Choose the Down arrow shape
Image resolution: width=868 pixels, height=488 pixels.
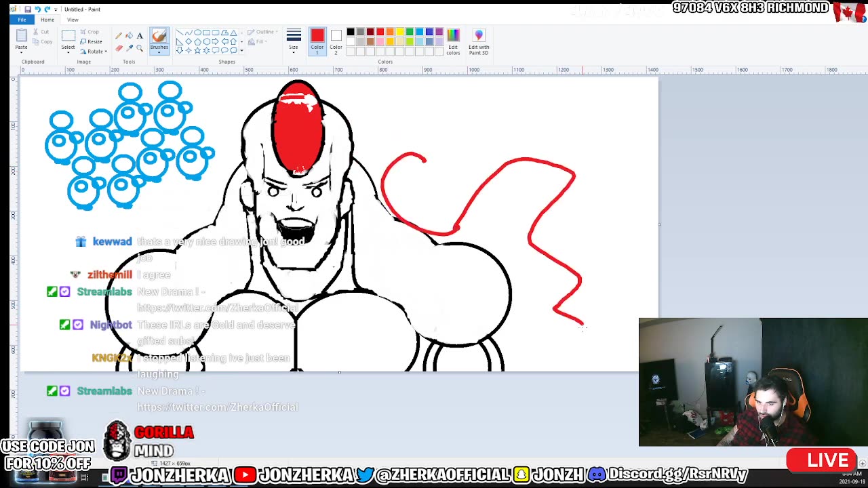point(180,50)
